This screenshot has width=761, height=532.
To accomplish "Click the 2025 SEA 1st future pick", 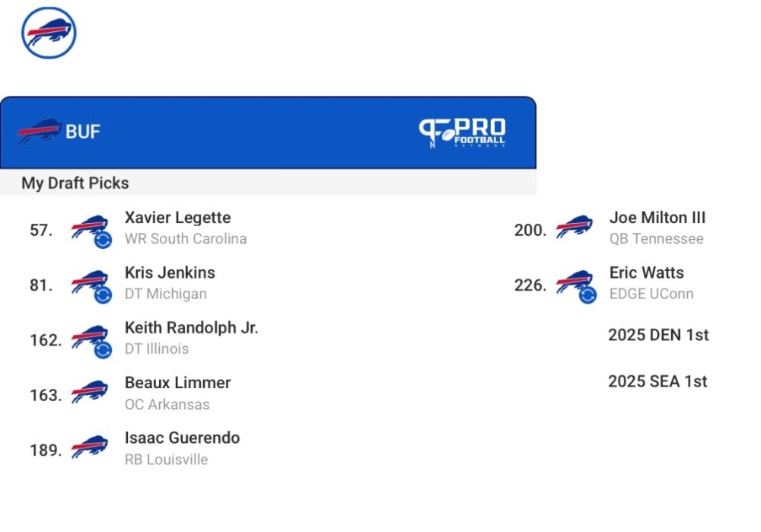I will [658, 381].
